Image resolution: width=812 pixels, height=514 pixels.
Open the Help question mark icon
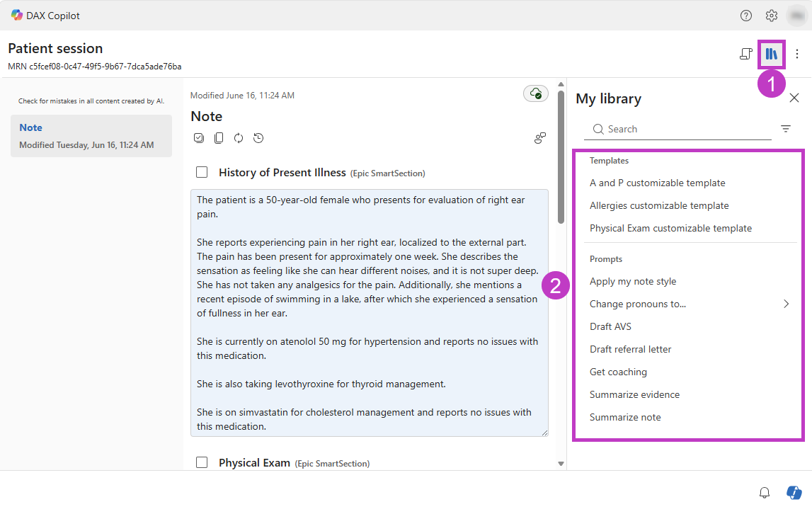pos(745,16)
